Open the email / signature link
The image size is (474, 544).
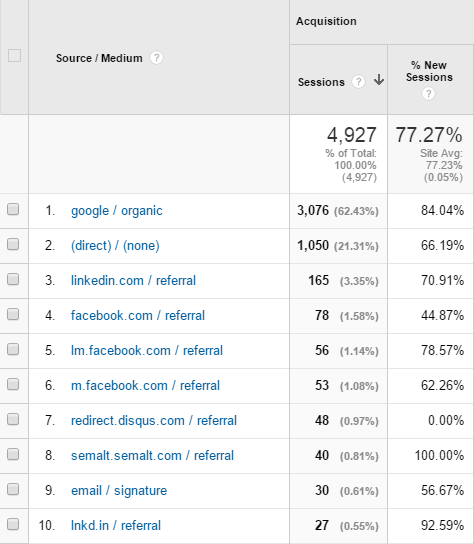(x=119, y=491)
